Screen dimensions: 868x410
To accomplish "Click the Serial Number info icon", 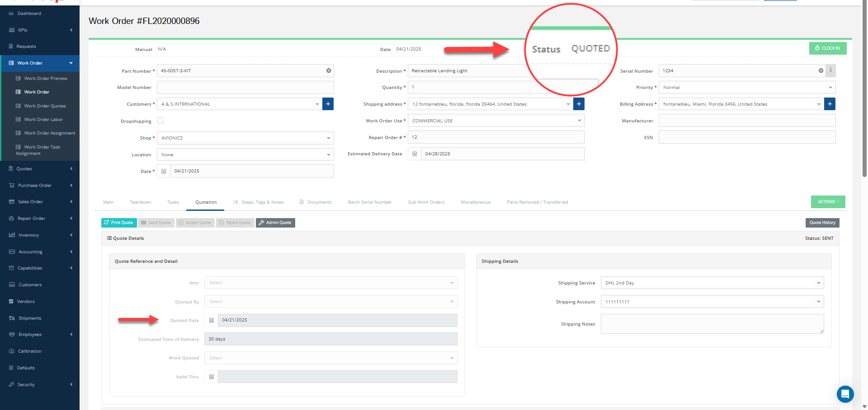I will tap(830, 70).
